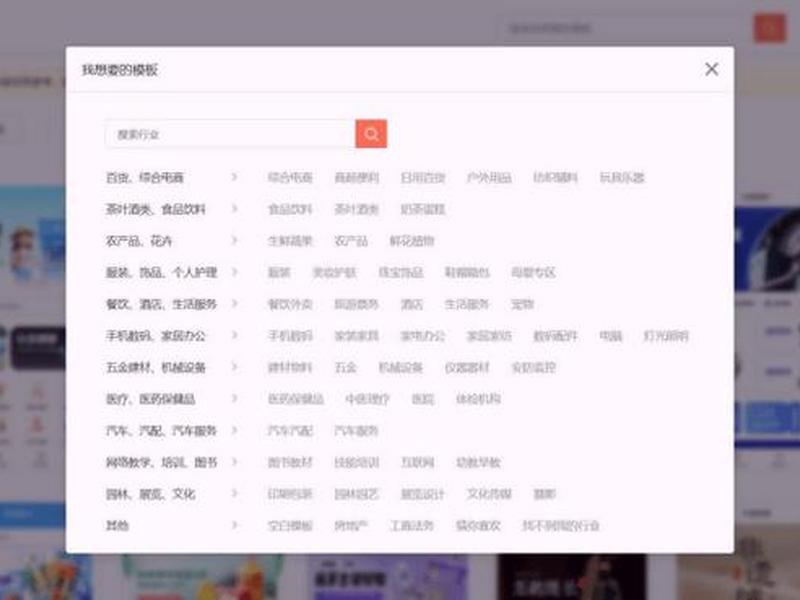800x600 pixels.
Task: Select the 百货、综合电商 category
Action: [145, 178]
